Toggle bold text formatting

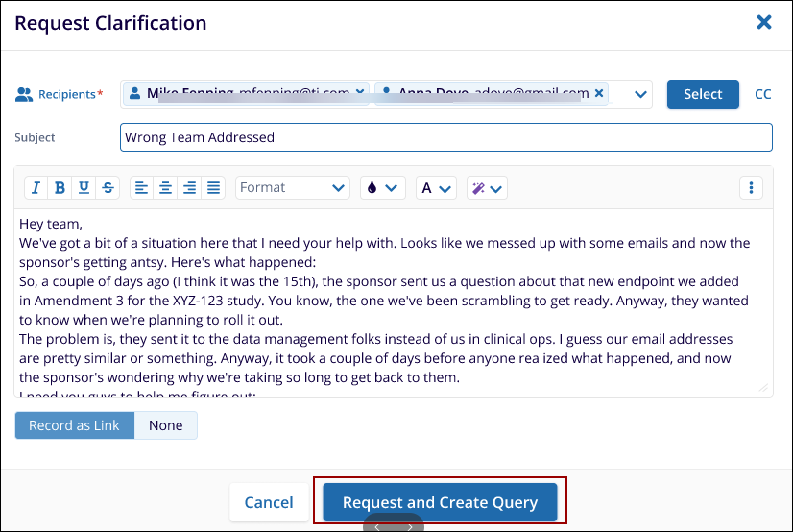(60, 188)
